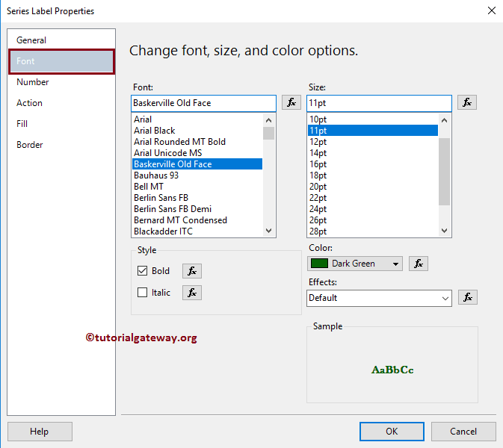503x448 pixels.
Task: Select 16pt size
Action: point(373,164)
